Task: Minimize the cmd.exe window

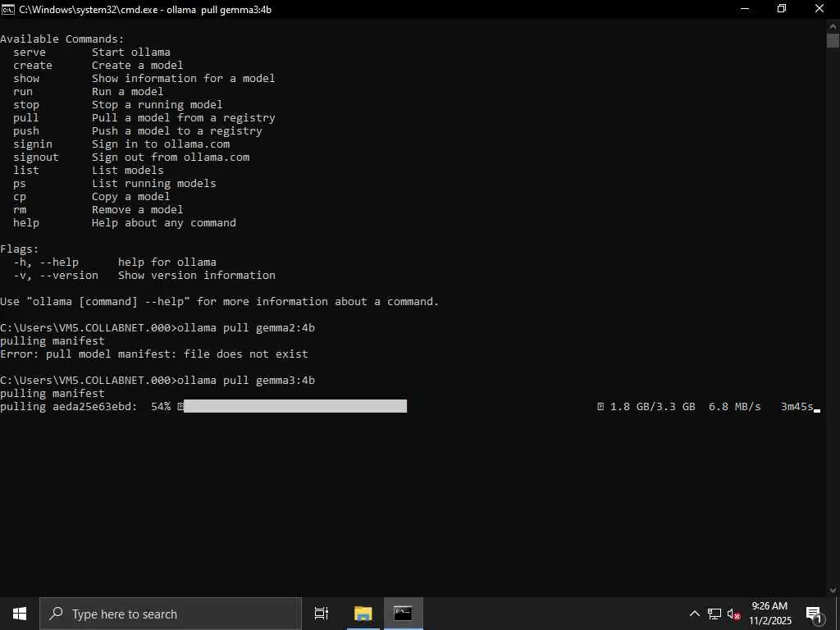Action: pos(745,9)
